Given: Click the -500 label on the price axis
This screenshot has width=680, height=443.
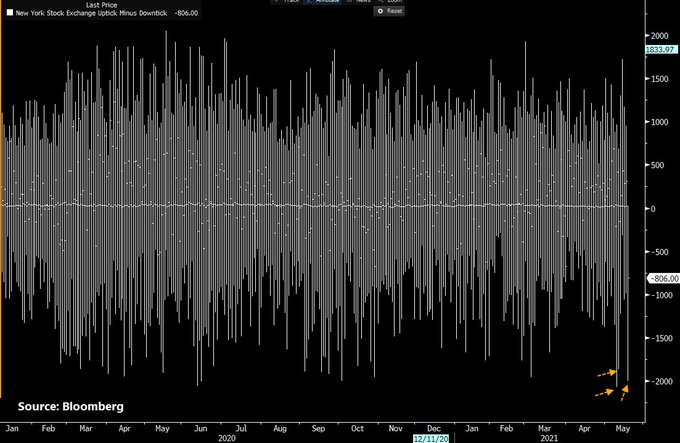Looking at the screenshot, I should coord(659,252).
